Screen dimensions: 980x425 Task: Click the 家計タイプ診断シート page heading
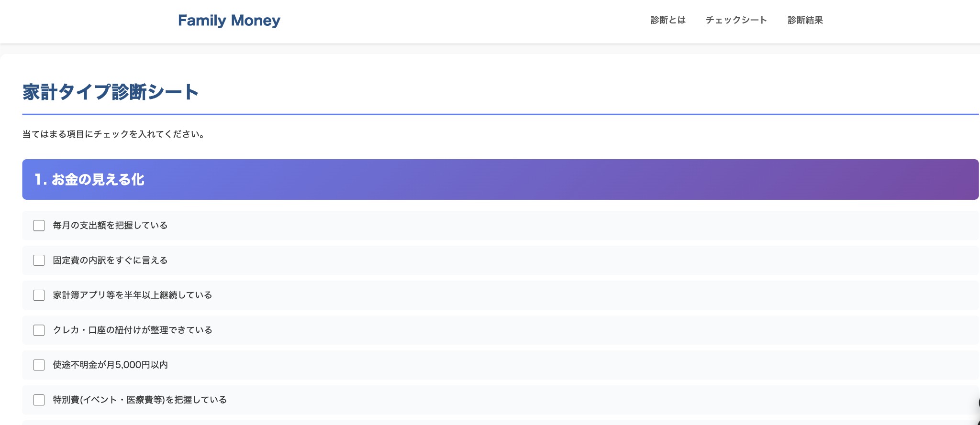111,92
